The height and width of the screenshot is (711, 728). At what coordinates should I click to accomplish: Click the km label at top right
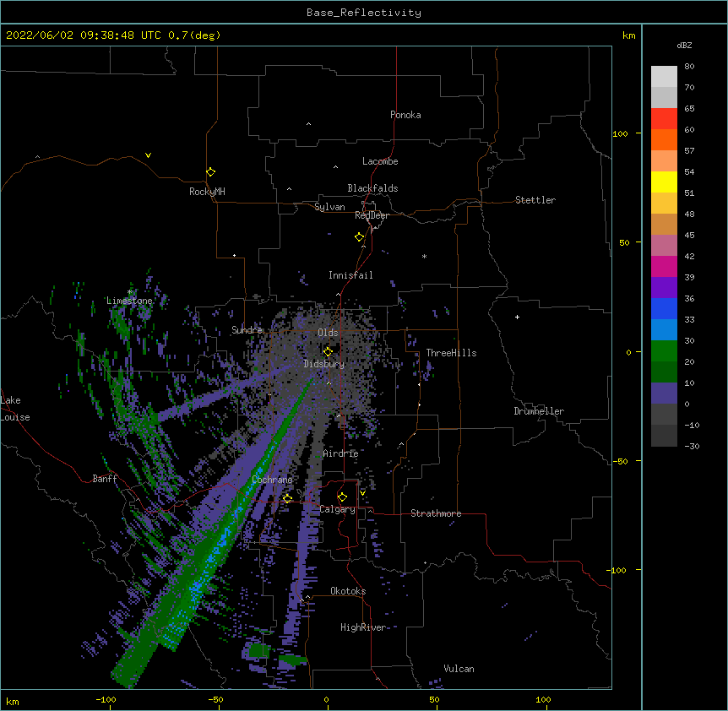click(x=628, y=35)
